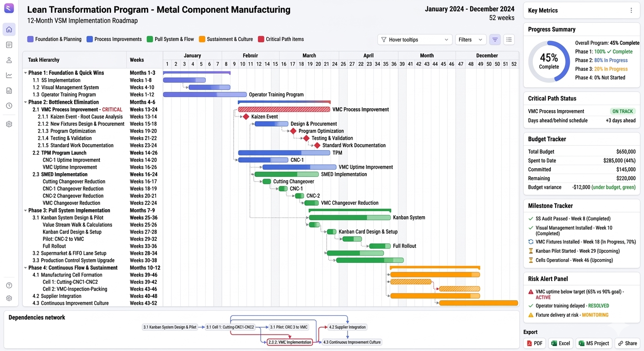Click the purple app logo icon
The height and width of the screenshot is (351, 644).
(x=9, y=8)
